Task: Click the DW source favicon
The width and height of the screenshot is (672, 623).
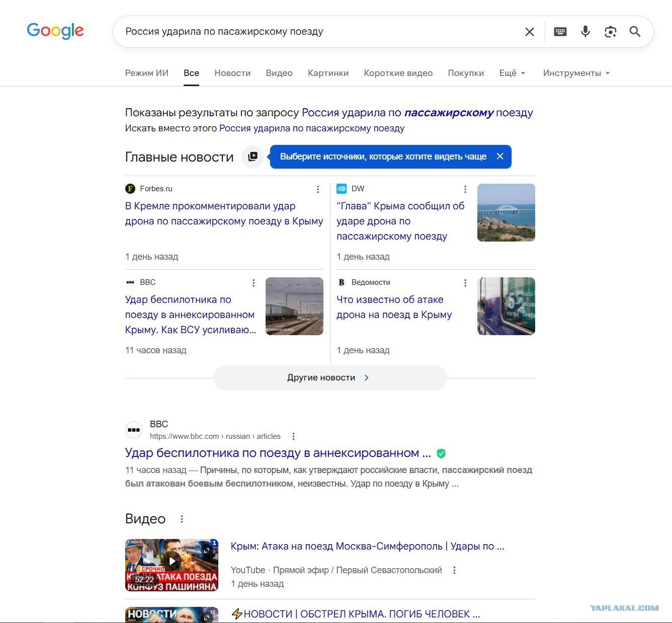Action: pyautogui.click(x=342, y=189)
